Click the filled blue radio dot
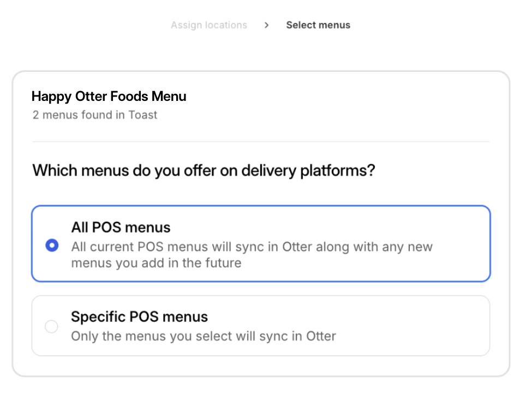The width and height of the screenshot is (526, 420). (52, 245)
